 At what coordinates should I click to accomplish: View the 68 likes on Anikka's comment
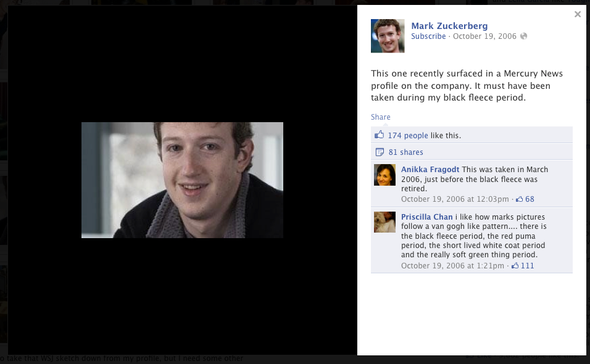tap(529, 199)
